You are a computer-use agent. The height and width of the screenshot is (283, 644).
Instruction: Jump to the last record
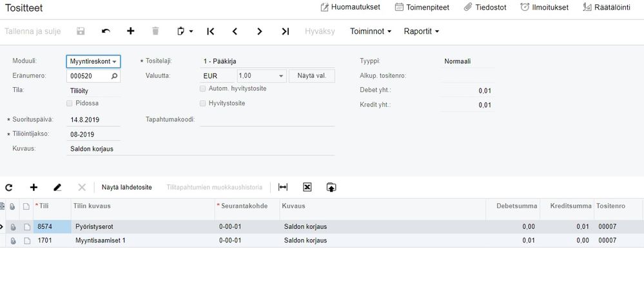click(285, 31)
